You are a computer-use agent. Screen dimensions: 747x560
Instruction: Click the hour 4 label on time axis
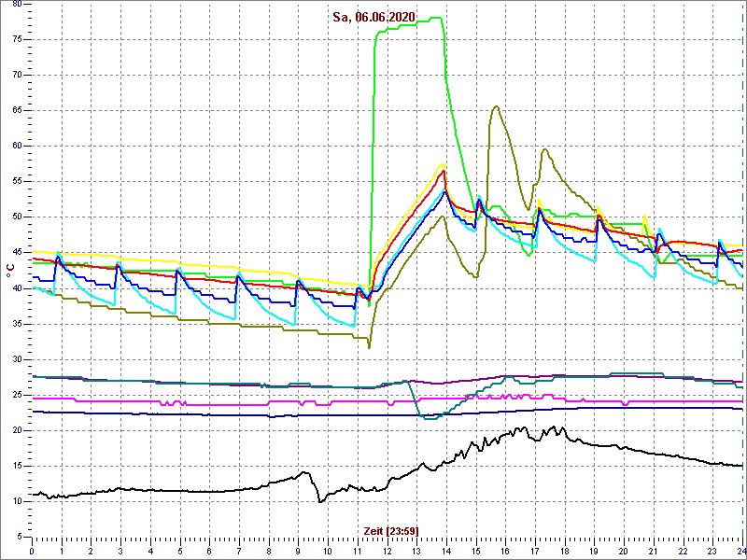(150, 552)
